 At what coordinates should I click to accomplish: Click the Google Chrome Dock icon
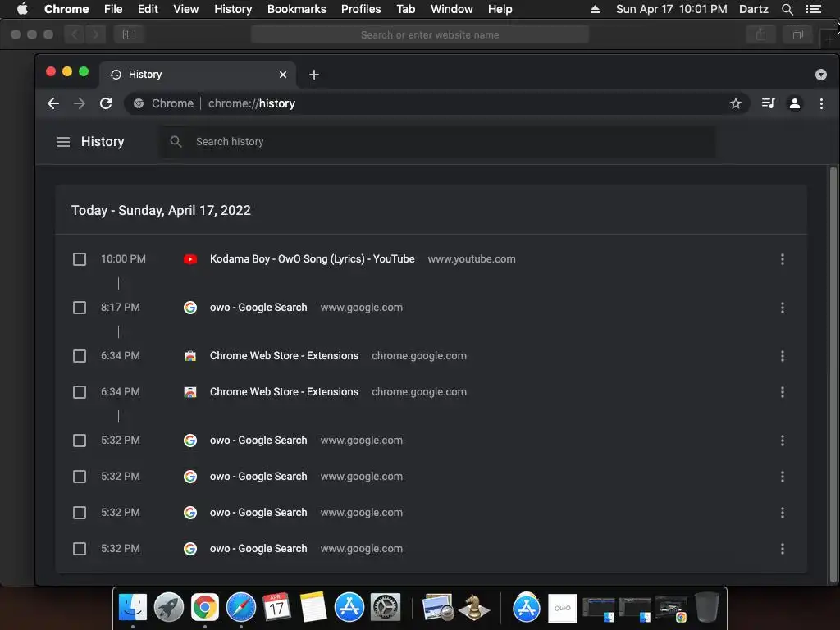(x=204, y=608)
